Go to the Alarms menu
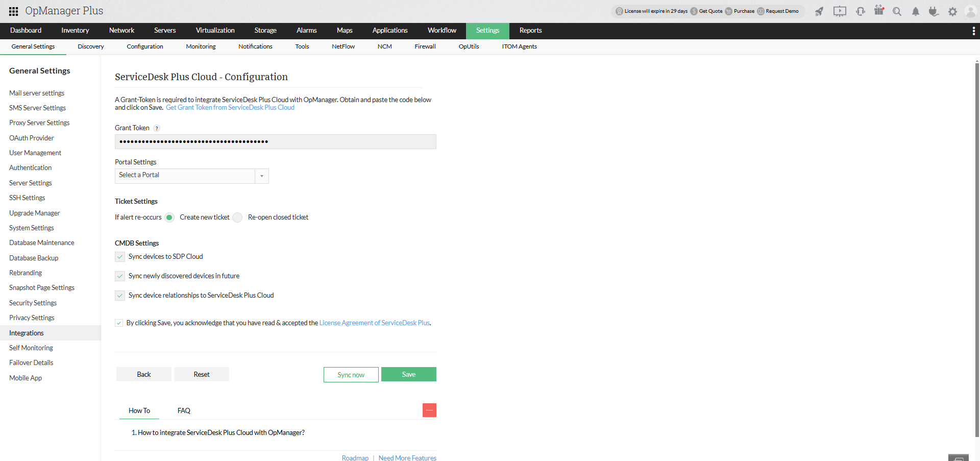 (x=306, y=31)
